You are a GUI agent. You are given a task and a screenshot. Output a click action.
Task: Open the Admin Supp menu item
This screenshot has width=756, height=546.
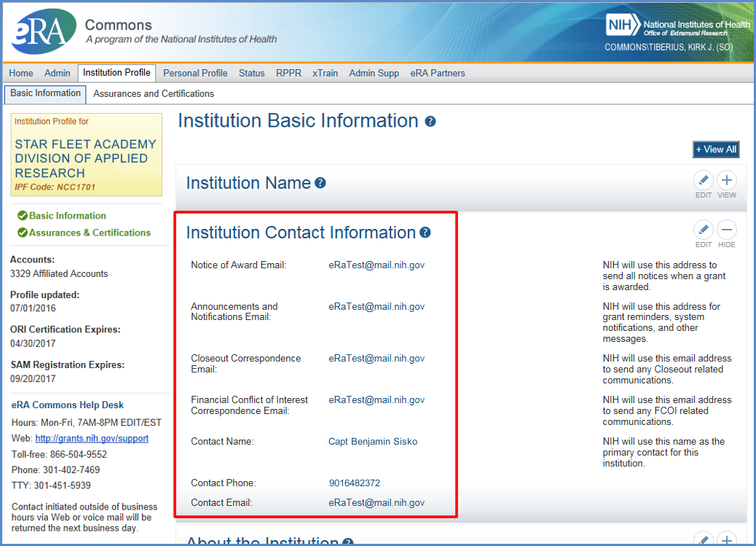tap(374, 73)
